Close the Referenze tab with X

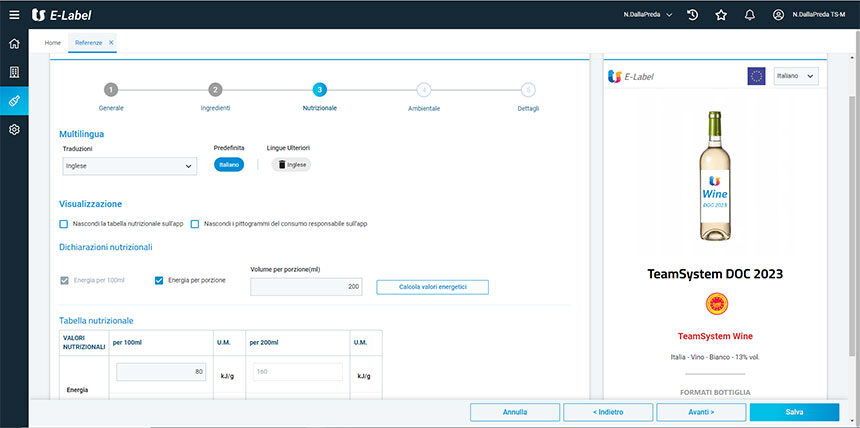(x=111, y=42)
